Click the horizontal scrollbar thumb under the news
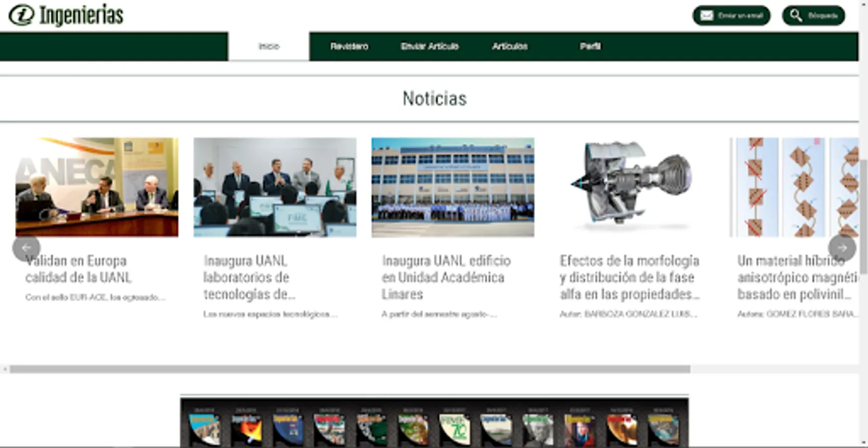The image size is (868, 448). click(x=350, y=369)
